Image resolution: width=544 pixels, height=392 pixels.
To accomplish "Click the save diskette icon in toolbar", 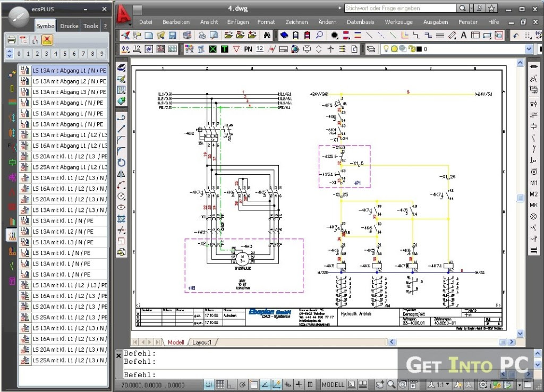I will (173, 36).
